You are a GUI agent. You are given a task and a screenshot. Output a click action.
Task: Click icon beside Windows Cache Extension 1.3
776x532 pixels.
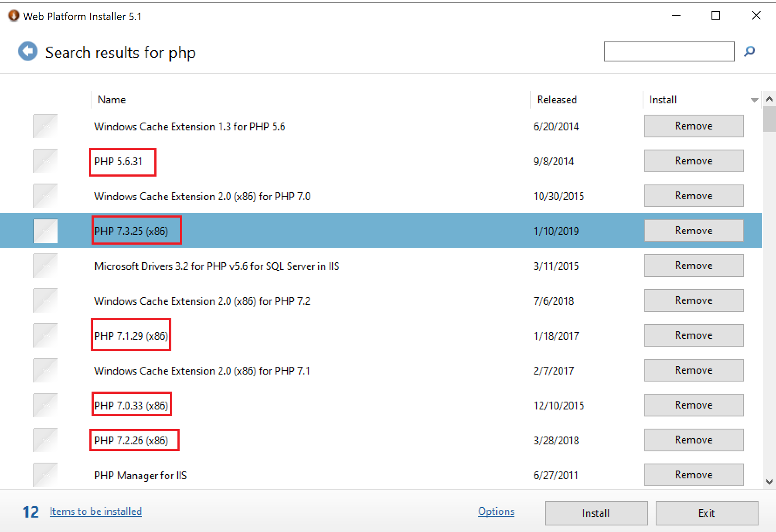point(45,126)
